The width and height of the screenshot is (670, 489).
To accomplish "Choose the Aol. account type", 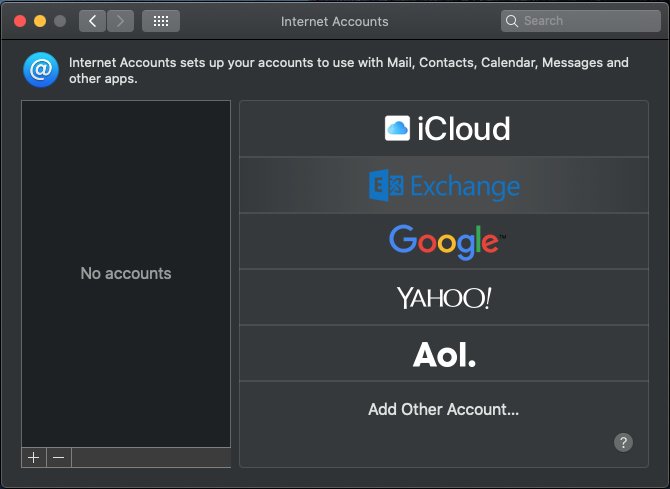I will point(444,353).
